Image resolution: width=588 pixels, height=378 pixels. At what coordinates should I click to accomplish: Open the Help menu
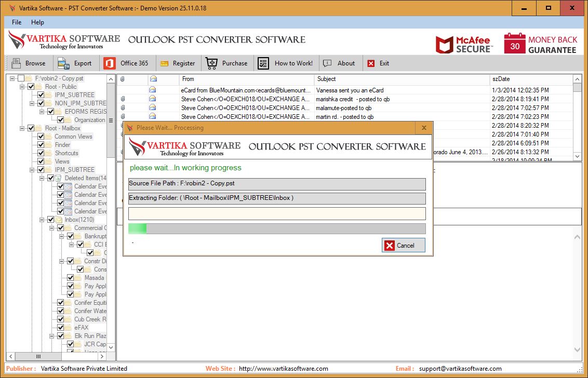37,22
